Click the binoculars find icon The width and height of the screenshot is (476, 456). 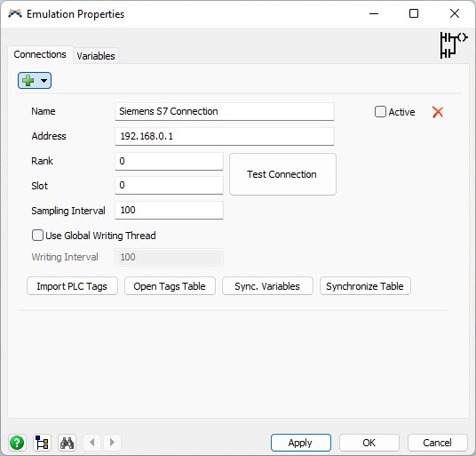click(67, 443)
